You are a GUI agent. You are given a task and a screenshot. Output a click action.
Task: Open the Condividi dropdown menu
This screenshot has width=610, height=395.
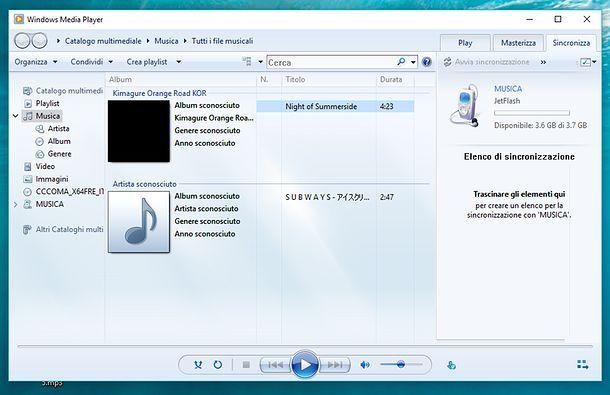[91, 62]
